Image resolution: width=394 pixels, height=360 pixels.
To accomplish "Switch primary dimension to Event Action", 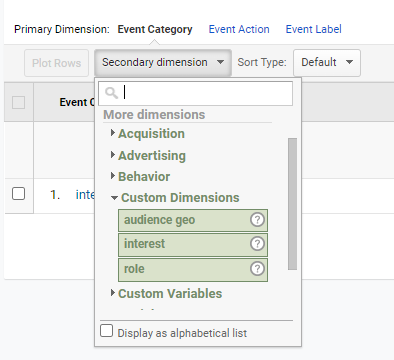I will (239, 29).
